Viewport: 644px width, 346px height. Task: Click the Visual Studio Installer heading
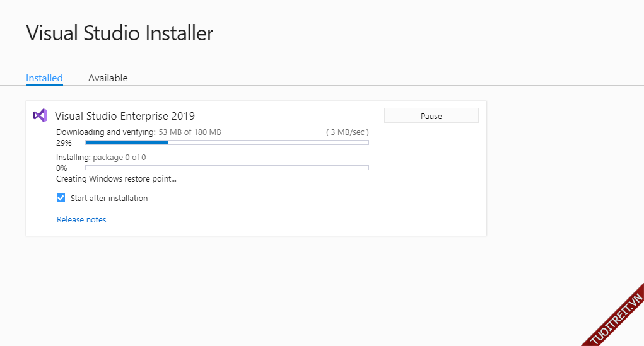[x=120, y=33]
